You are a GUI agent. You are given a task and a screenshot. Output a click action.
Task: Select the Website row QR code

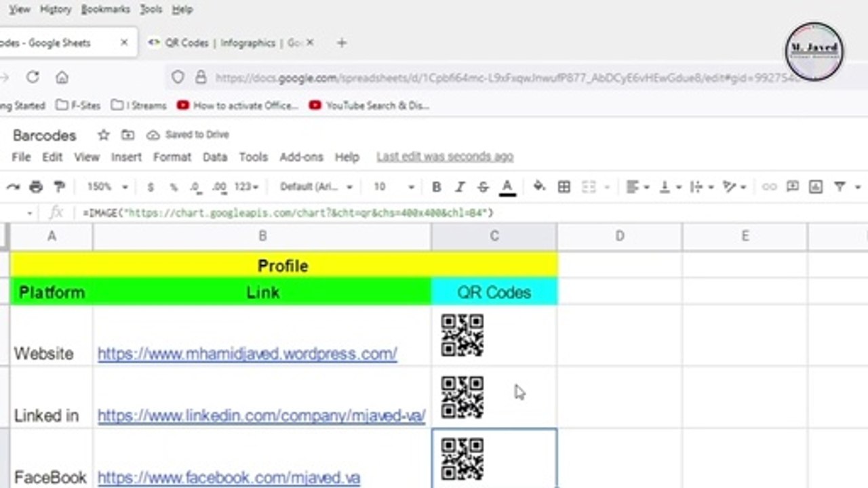pos(462,335)
